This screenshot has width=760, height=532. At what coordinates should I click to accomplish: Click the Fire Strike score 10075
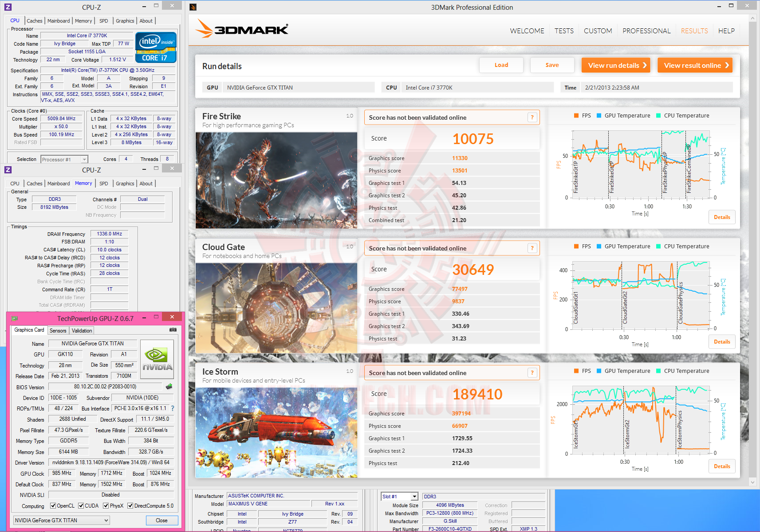[x=473, y=139]
